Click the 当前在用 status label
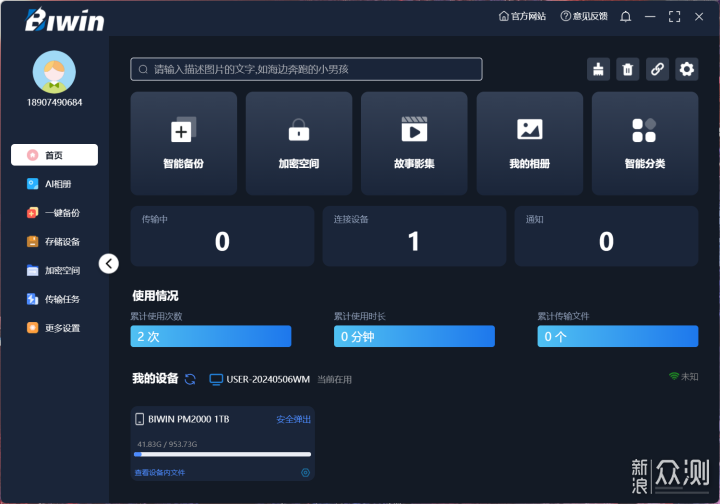This screenshot has width=720, height=504. (334, 380)
